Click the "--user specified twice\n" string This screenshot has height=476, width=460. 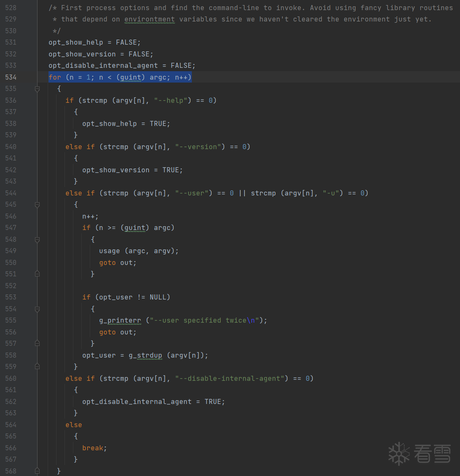tap(204, 321)
